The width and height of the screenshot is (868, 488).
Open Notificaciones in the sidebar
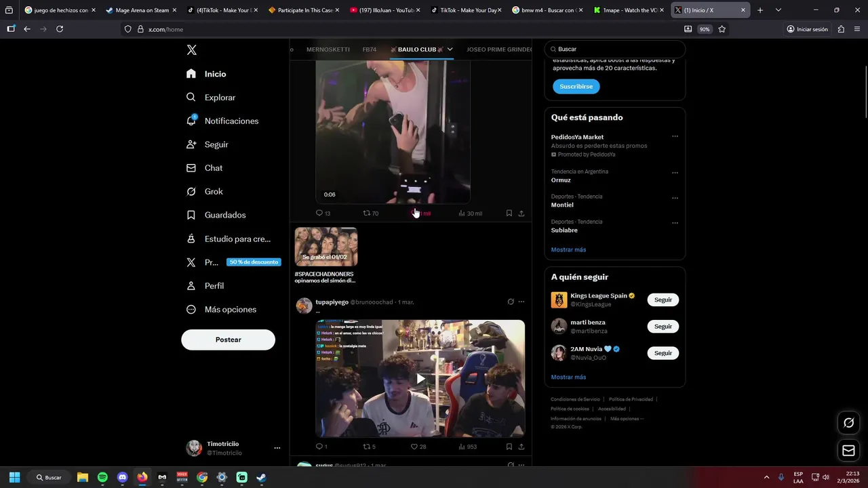(222, 121)
